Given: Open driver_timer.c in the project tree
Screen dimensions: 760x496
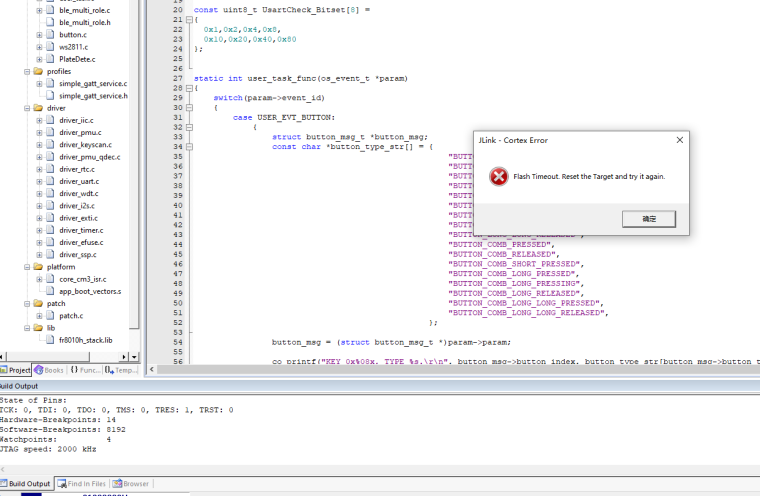Looking at the screenshot, I should click(80, 230).
